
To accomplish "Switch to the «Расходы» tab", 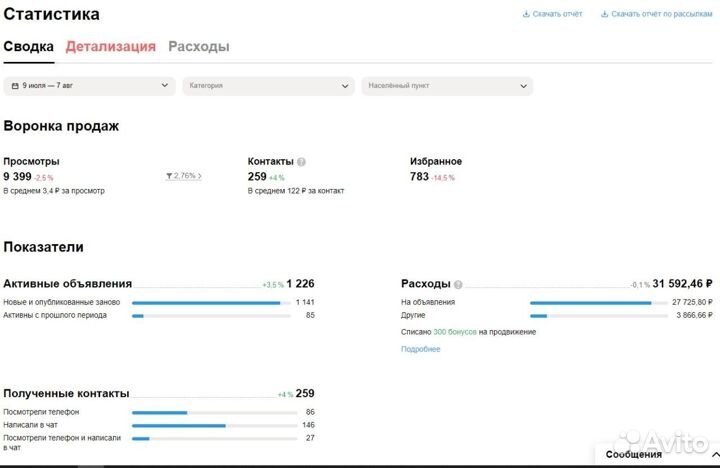I will pos(198,47).
